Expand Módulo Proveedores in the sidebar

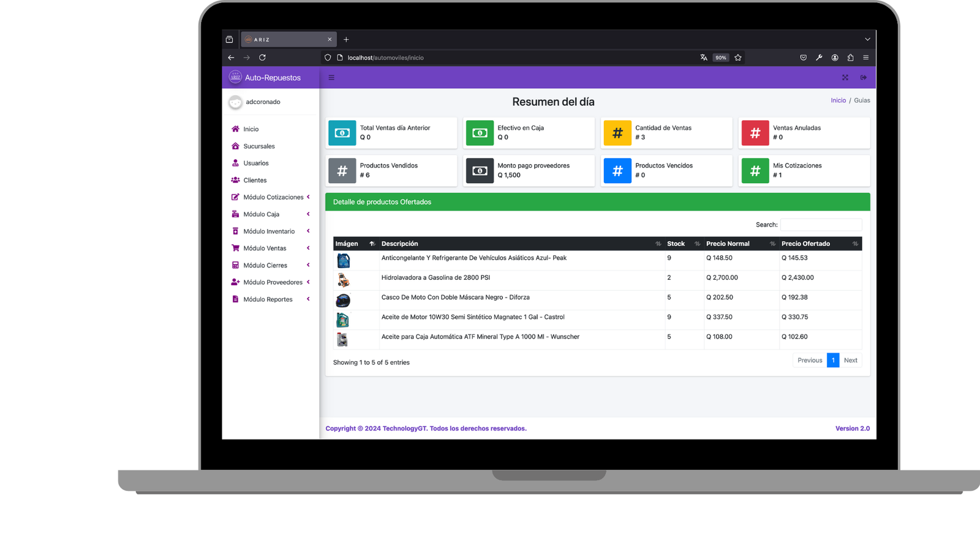tap(270, 282)
